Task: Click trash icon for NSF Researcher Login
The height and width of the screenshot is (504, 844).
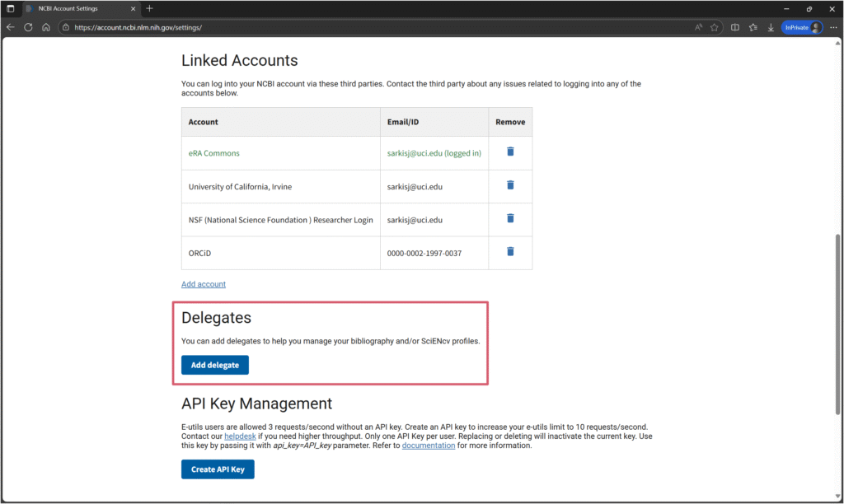Action: (510, 218)
